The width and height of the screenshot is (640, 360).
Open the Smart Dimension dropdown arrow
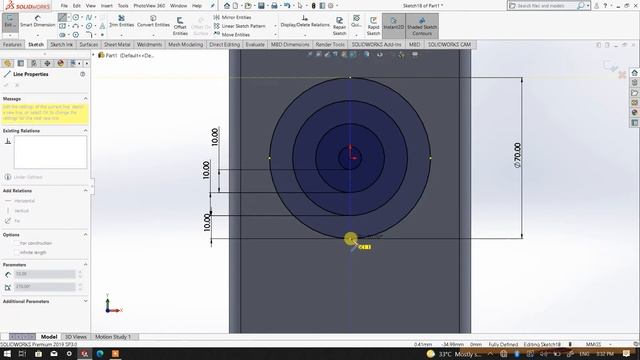(38, 35)
